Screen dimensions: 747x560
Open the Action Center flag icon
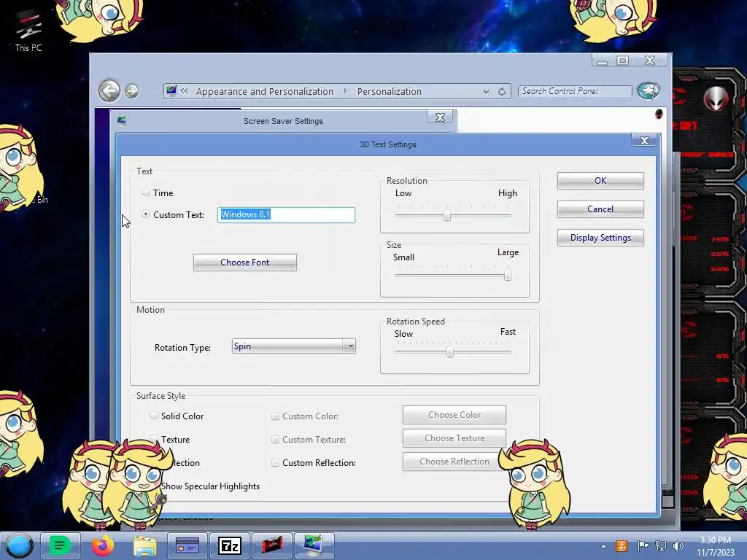coord(643,545)
